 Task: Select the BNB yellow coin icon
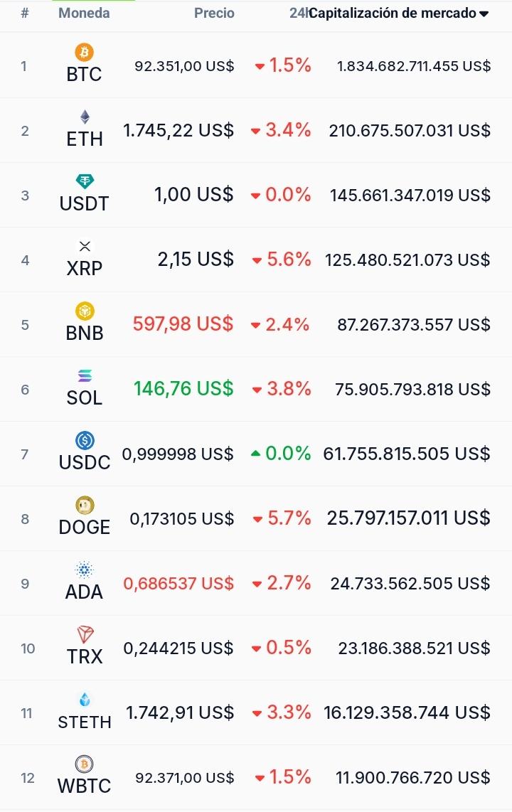click(x=85, y=311)
